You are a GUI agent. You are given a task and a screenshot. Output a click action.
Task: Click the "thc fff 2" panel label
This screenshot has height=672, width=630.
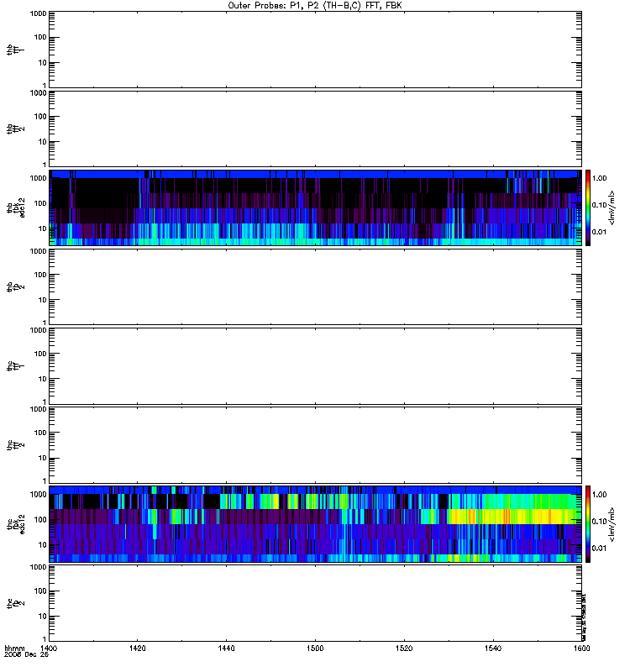pos(15,445)
